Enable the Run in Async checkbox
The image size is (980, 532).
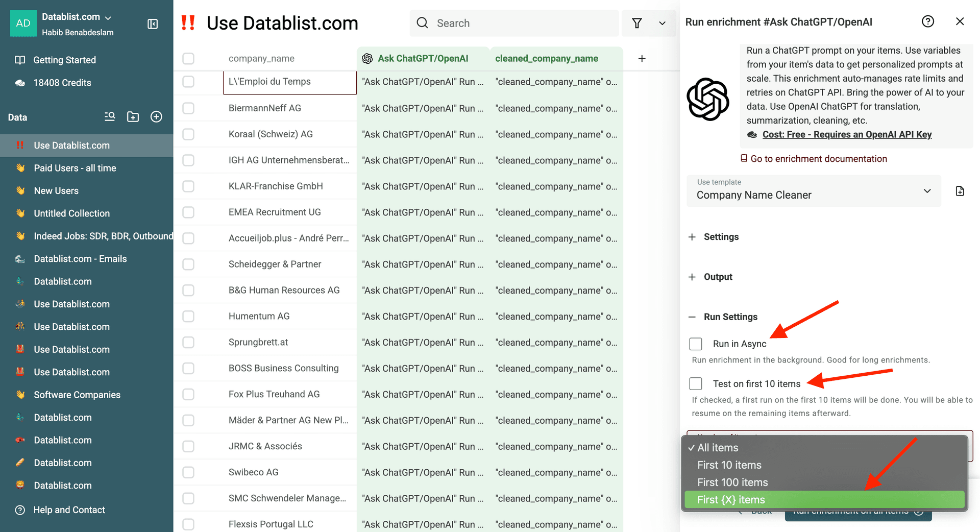click(696, 344)
